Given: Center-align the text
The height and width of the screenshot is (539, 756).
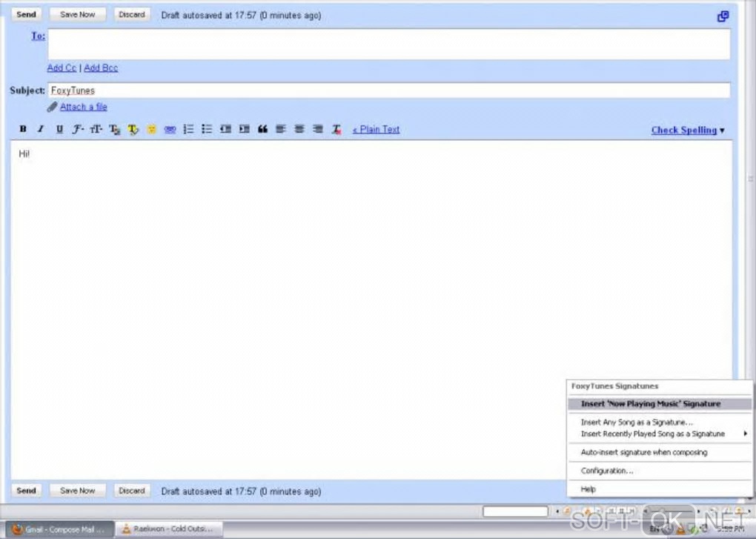Looking at the screenshot, I should pyautogui.click(x=299, y=129).
